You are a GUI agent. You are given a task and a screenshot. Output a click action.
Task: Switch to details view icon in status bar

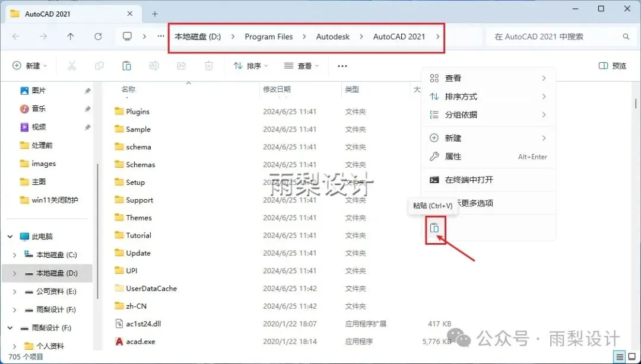point(620,357)
